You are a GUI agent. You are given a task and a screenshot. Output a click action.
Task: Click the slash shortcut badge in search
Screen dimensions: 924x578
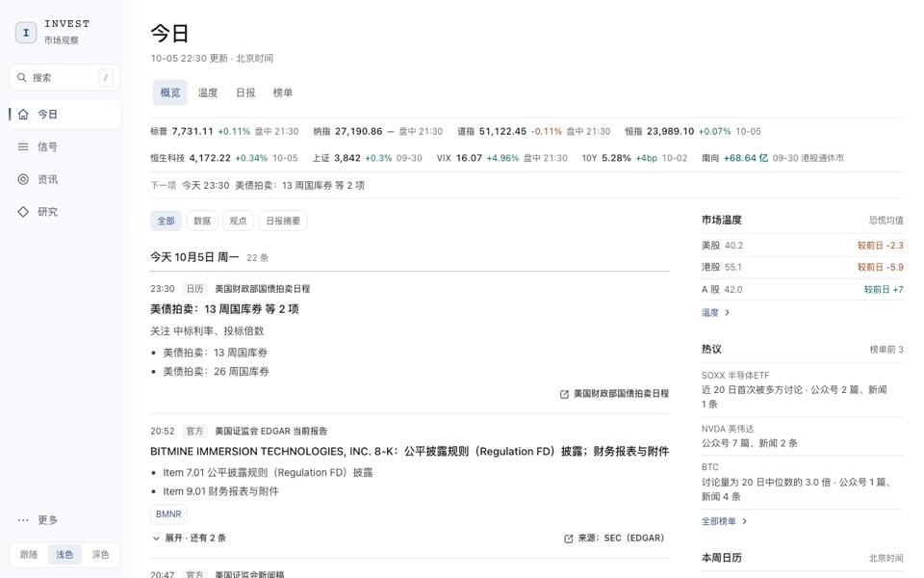tap(106, 77)
